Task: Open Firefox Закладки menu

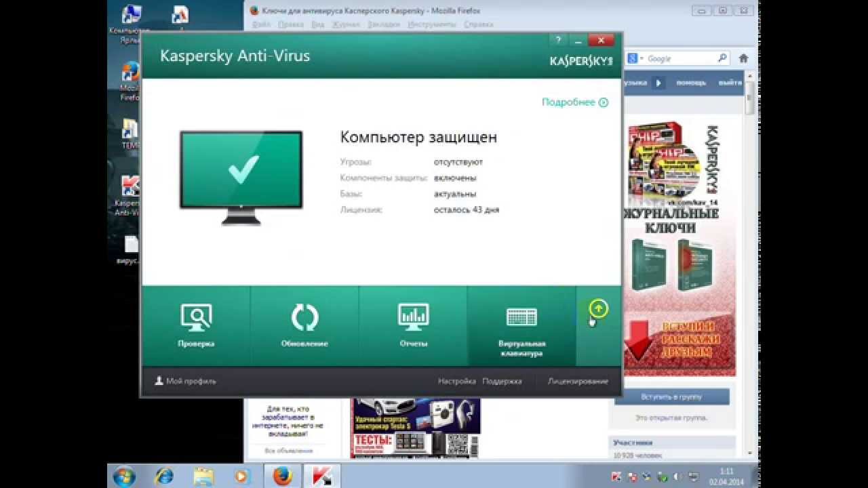Action: click(384, 24)
